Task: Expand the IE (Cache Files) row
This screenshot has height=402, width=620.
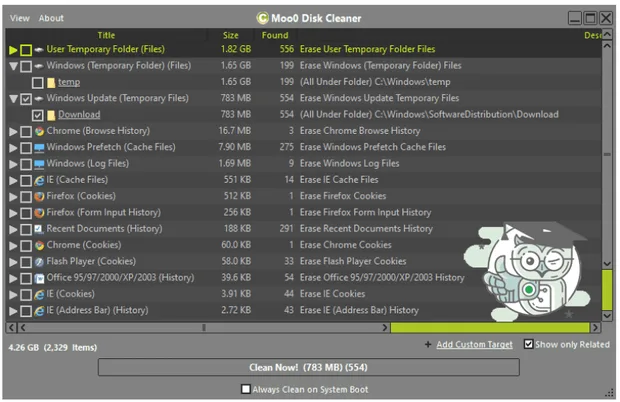Action: (x=13, y=180)
